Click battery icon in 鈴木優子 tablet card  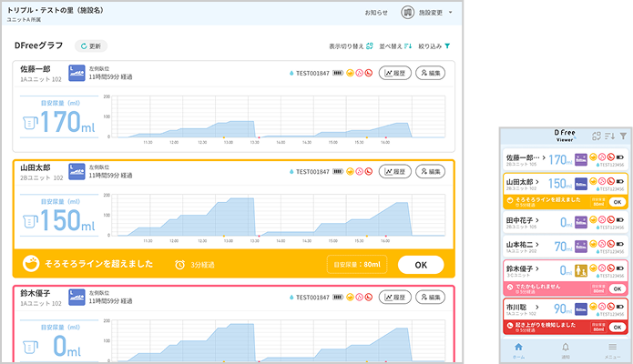338,297
